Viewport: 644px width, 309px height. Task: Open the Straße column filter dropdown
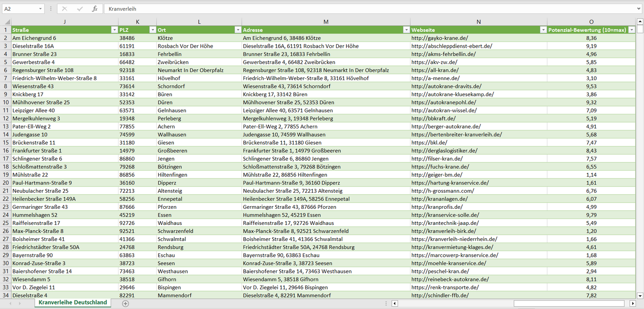(114, 30)
